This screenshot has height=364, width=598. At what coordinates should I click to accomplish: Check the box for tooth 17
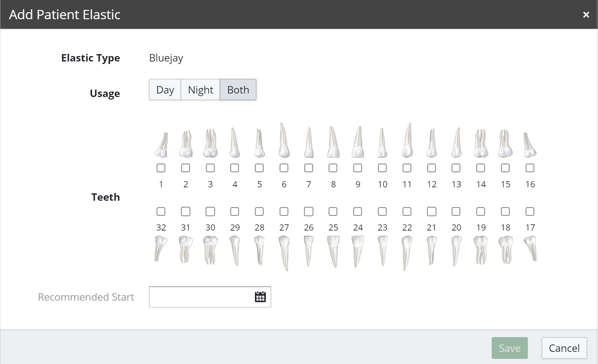530,211
